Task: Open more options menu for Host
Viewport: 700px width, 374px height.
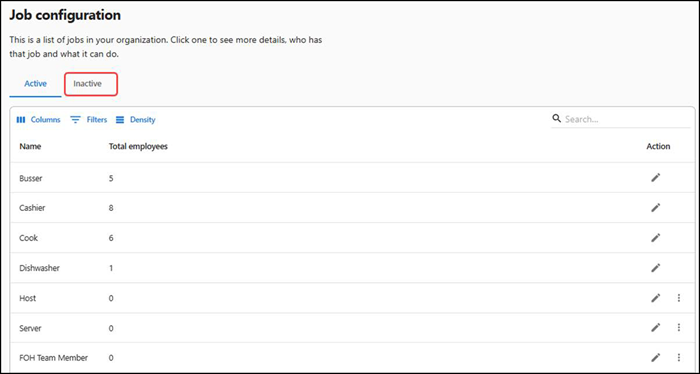Action: [679, 298]
